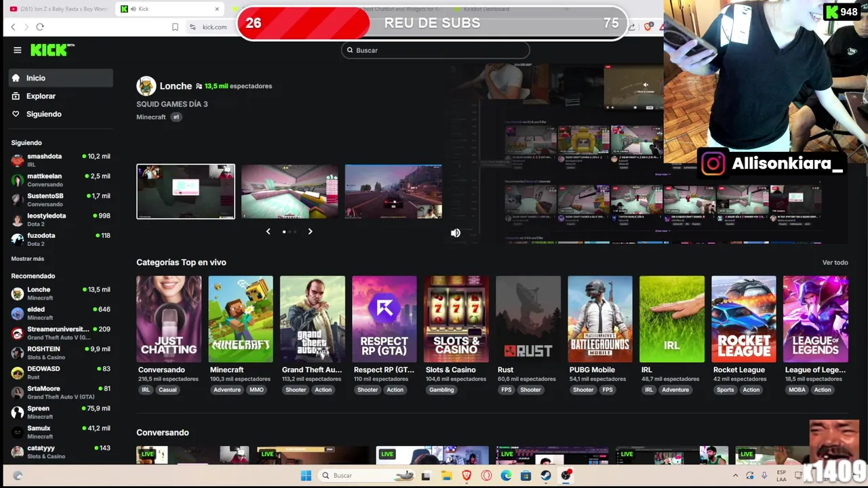Go to Inicio in the sidebar
This screenshot has height=488, width=868.
[x=61, y=78]
